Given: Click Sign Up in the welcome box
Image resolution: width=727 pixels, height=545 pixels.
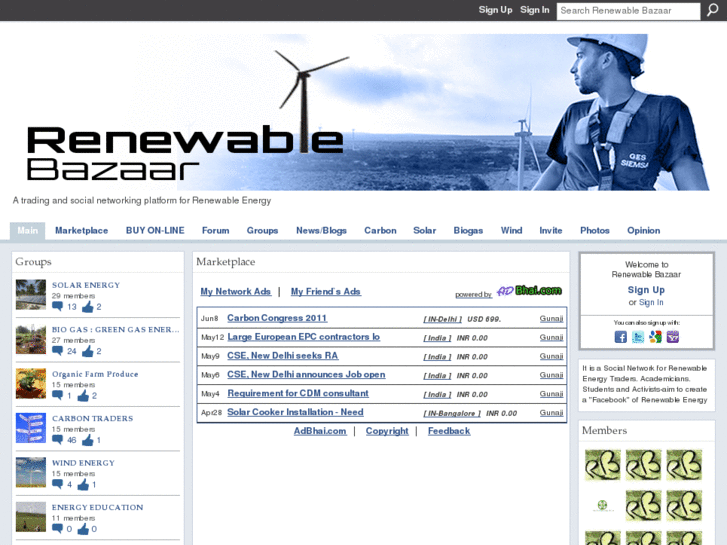Looking at the screenshot, I should point(646,290).
